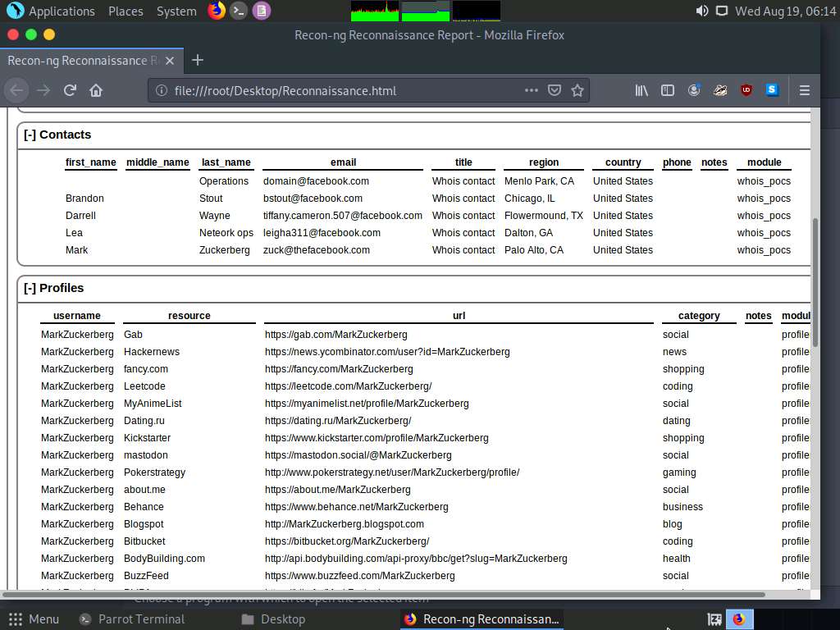Click the Hackernews resource cell
Screen dimensions: 840x630
coord(152,352)
